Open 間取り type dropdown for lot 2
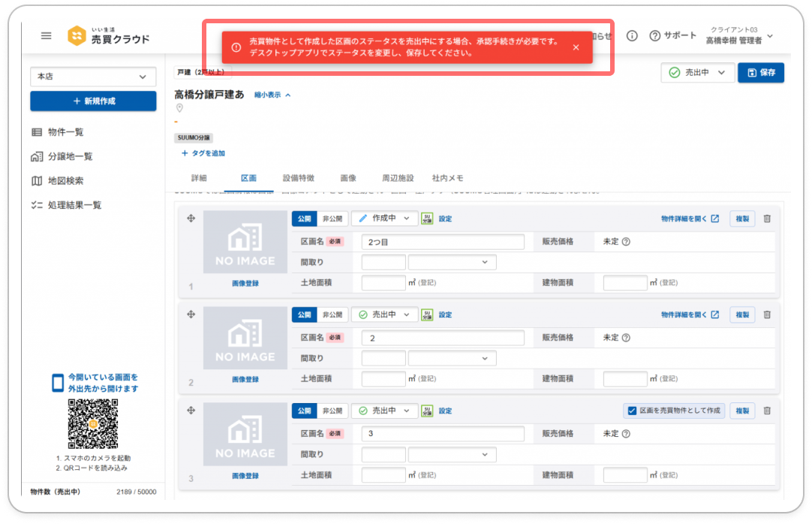Viewport: 812px width, 524px height. tap(452, 358)
